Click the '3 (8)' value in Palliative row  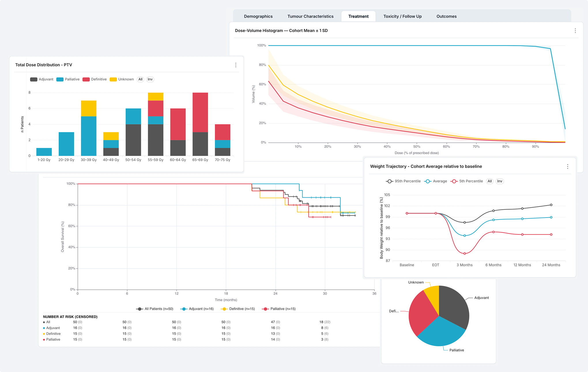[x=325, y=339]
